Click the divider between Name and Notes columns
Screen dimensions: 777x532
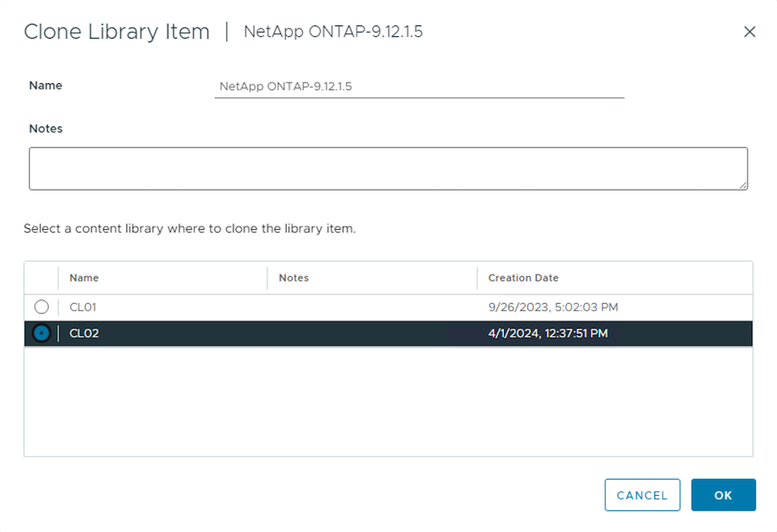pos(267,278)
